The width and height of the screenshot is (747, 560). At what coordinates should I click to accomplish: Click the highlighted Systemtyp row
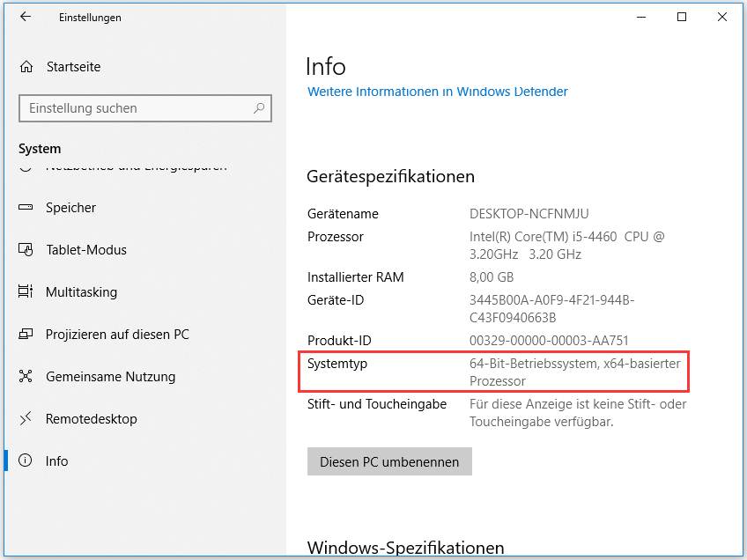[493, 371]
